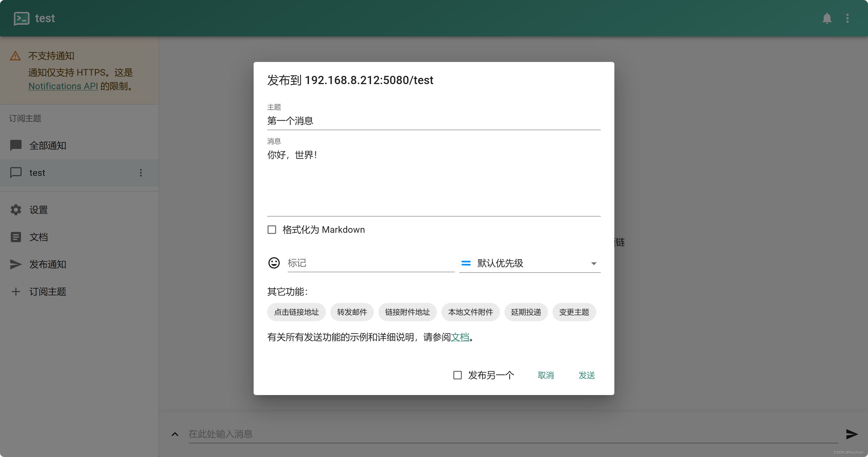
Task: Click 变更主题 change topic chip
Action: (574, 312)
